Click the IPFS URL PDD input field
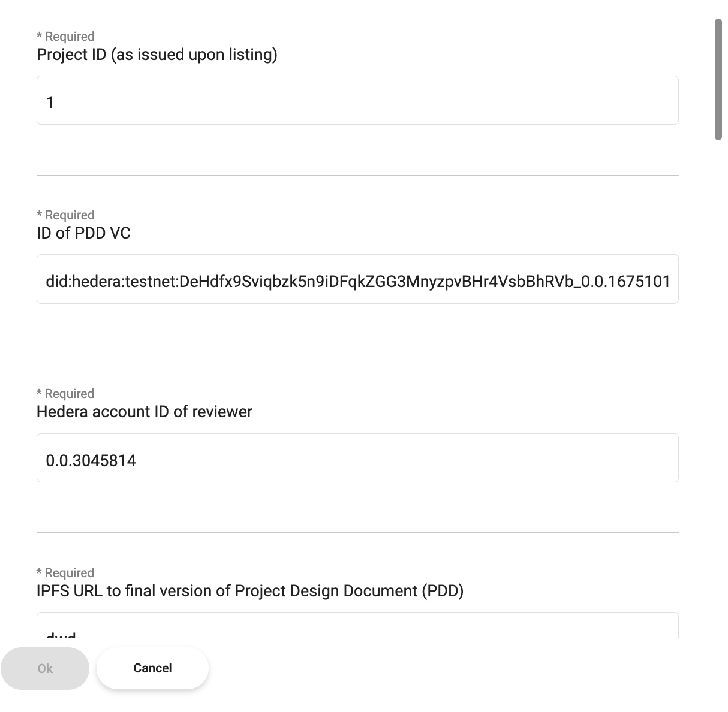The image size is (728, 712). (x=357, y=626)
